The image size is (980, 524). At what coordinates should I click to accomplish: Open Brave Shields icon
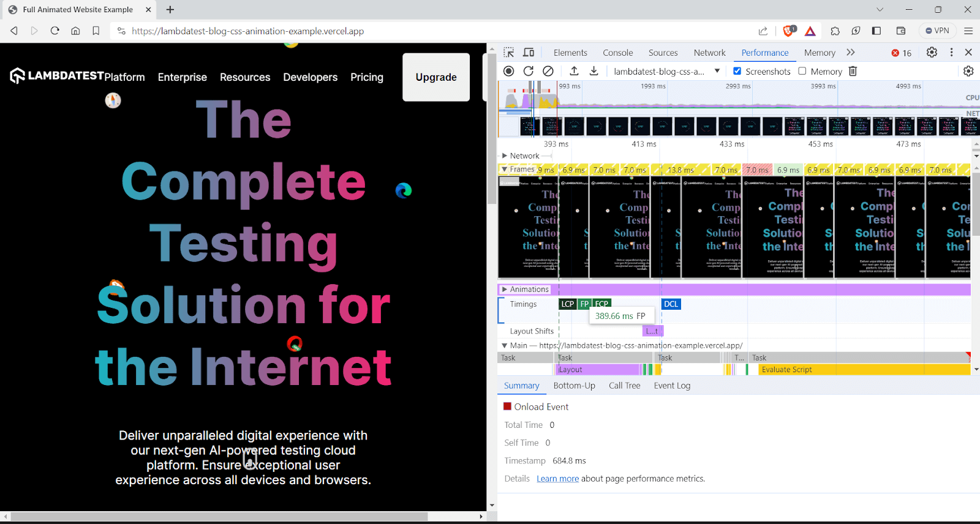(x=789, y=31)
